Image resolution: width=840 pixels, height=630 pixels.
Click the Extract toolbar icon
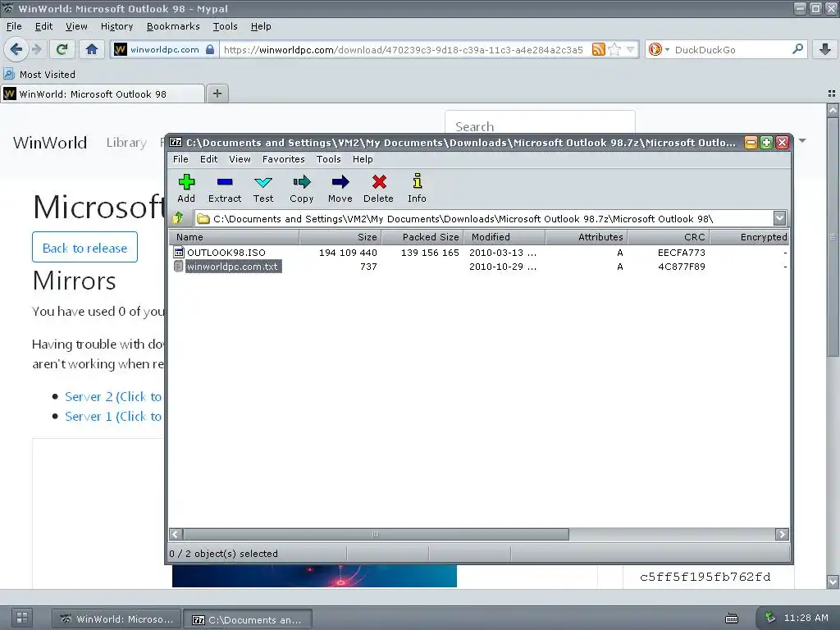click(225, 182)
